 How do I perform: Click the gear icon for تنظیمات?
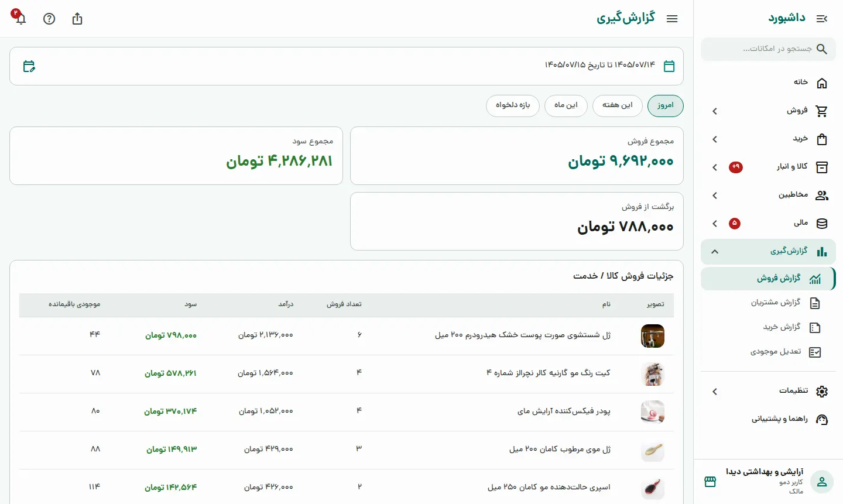(822, 392)
